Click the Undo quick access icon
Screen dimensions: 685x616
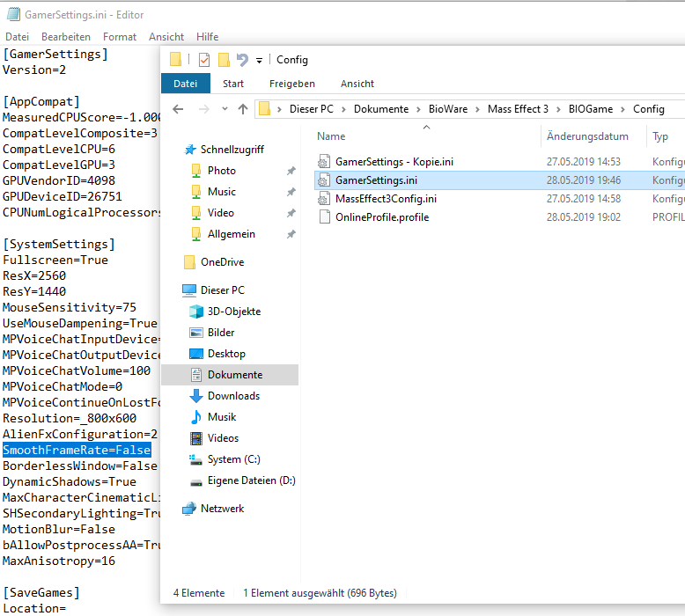point(242,60)
